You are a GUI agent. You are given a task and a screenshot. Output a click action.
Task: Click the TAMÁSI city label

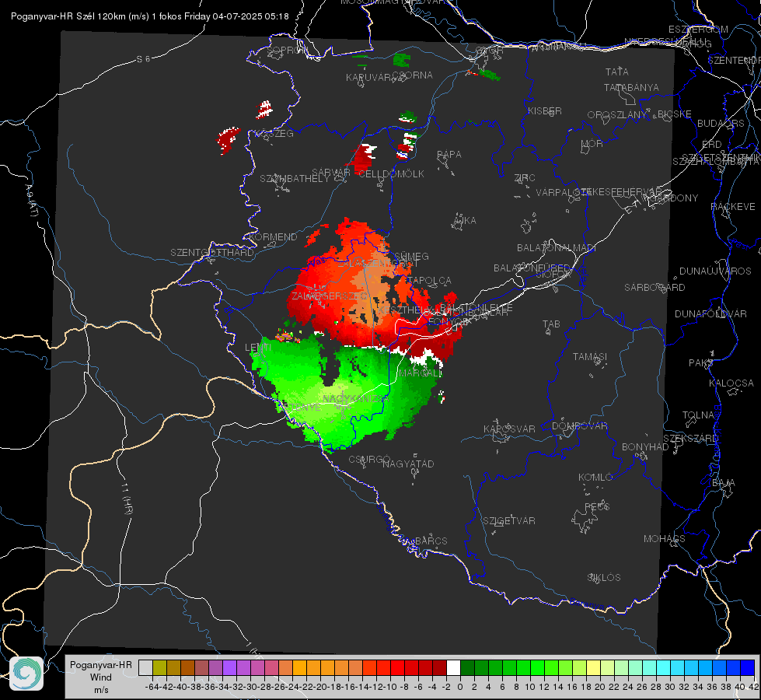590,356
